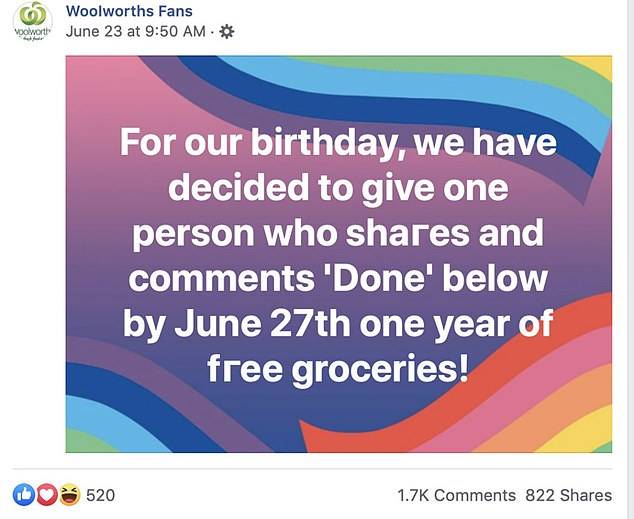This screenshot has width=634, height=519.
Task: Click the 'person who shares and' image line
Action: (339, 233)
